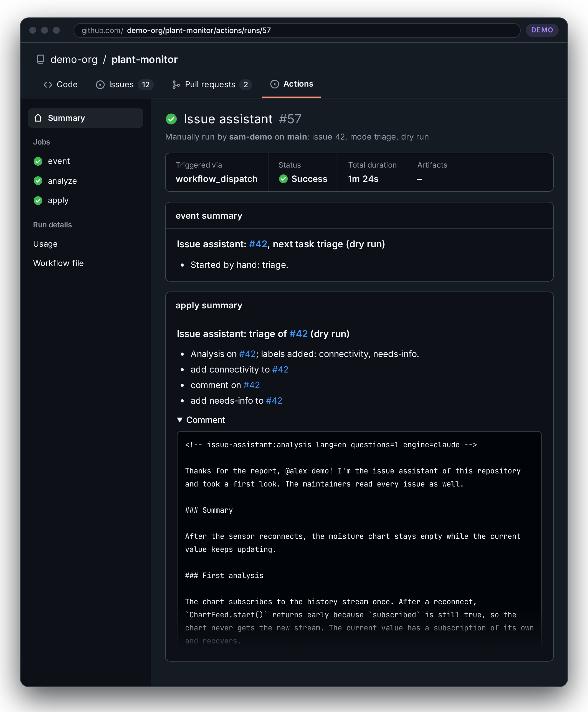Viewport: 588px width, 712px height.
Task: Click the green check icon beside analyze job
Action: (38, 181)
